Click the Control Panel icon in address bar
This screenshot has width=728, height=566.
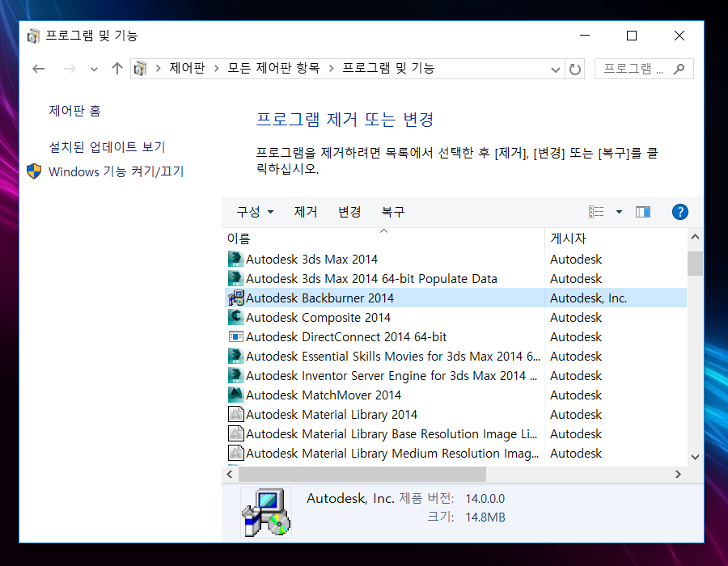point(140,69)
